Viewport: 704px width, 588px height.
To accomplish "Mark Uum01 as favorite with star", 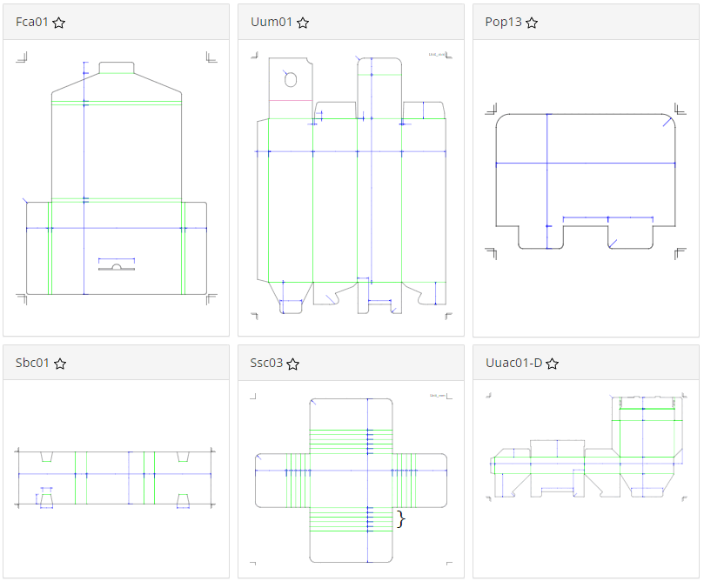I will click(x=303, y=23).
